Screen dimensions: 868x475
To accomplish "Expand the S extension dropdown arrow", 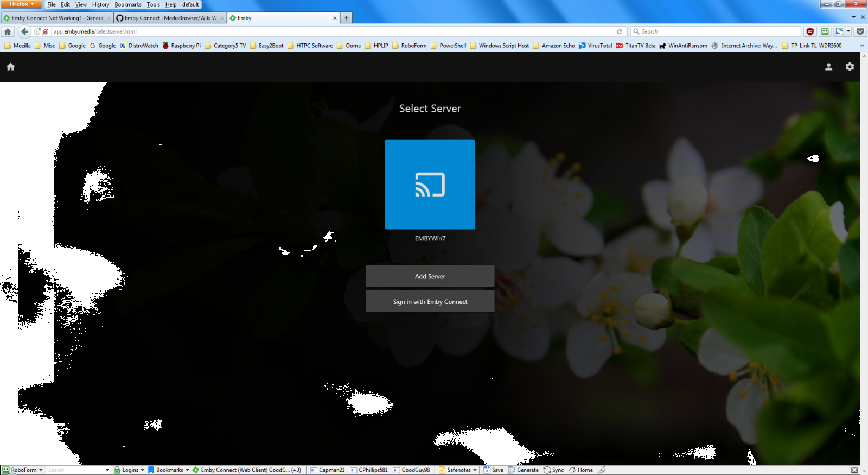I will click(848, 31).
